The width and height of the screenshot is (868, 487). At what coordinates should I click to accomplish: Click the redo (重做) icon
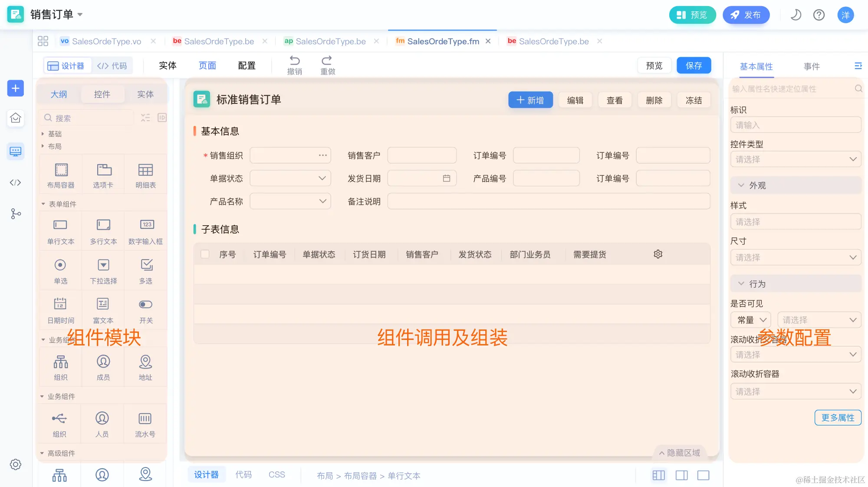[x=327, y=60]
